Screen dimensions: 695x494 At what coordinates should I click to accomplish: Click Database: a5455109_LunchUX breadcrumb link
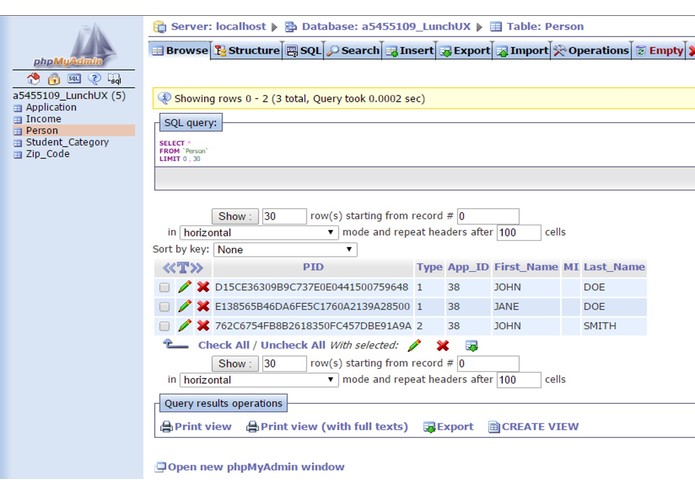[x=386, y=27]
